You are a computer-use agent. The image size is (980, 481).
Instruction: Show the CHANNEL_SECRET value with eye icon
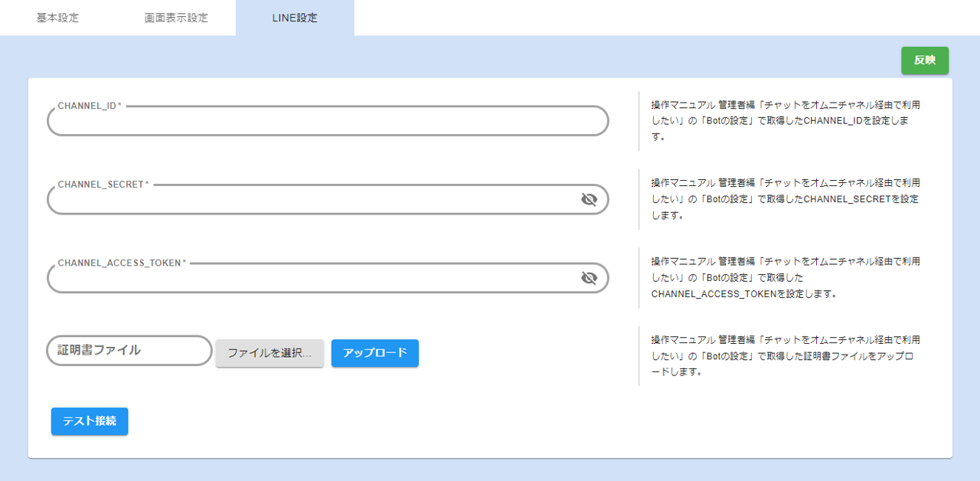pos(588,200)
